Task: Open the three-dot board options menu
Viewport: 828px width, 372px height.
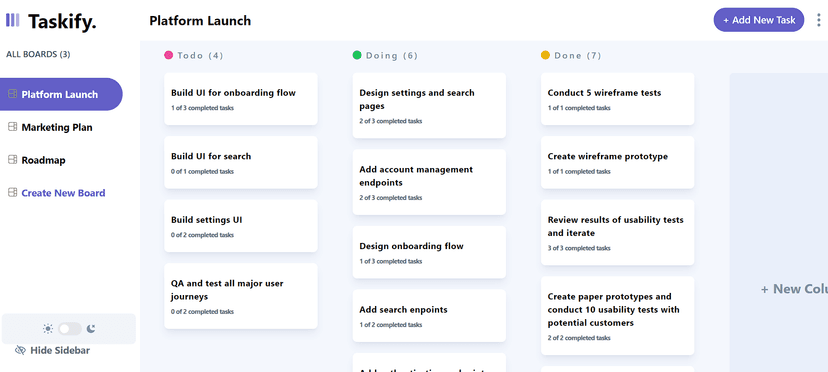Action: pyautogui.click(x=819, y=20)
